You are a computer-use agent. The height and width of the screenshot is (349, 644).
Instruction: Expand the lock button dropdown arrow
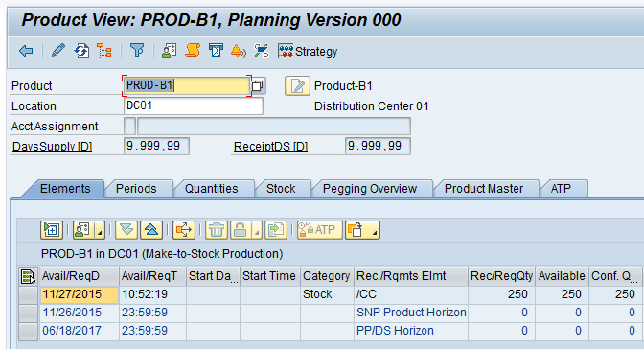coord(257,230)
